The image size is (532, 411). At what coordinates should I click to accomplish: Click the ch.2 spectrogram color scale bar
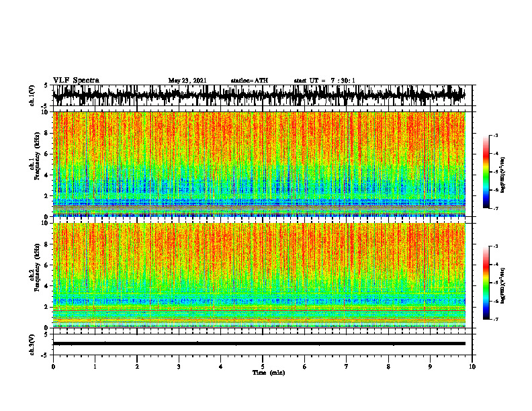tap(486, 283)
